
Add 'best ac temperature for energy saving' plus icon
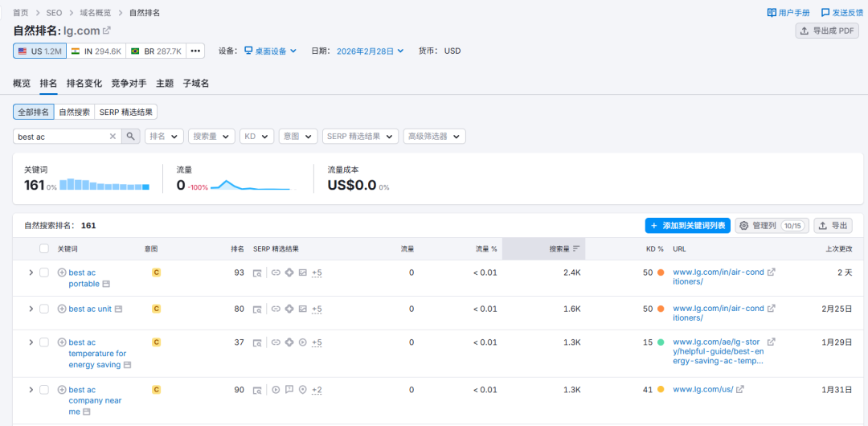pyautogui.click(x=62, y=342)
